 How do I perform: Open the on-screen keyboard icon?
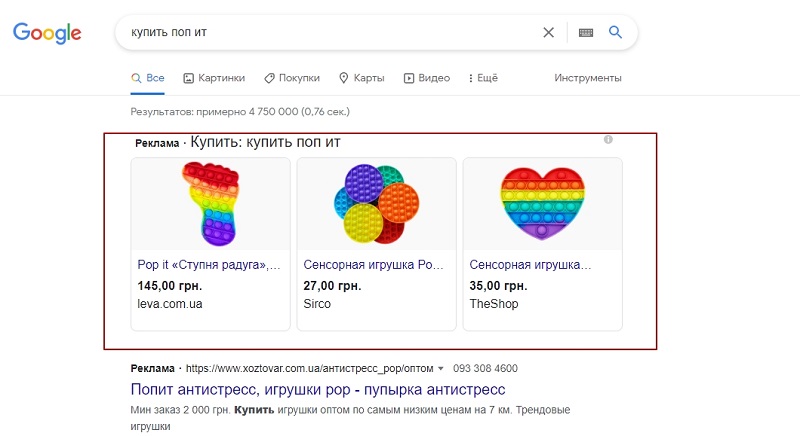[586, 33]
